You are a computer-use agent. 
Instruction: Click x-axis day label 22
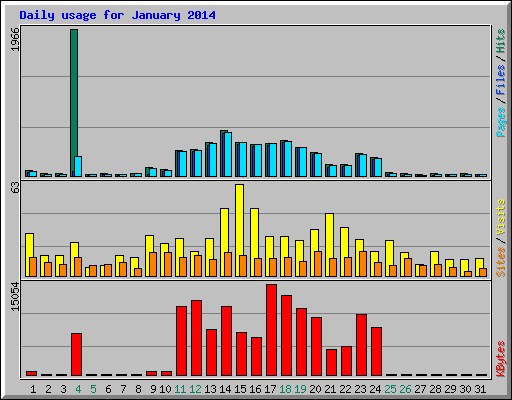tap(345, 389)
